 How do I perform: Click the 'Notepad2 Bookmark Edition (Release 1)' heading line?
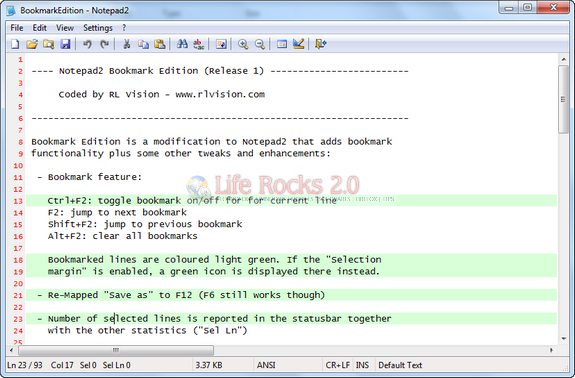[220, 71]
